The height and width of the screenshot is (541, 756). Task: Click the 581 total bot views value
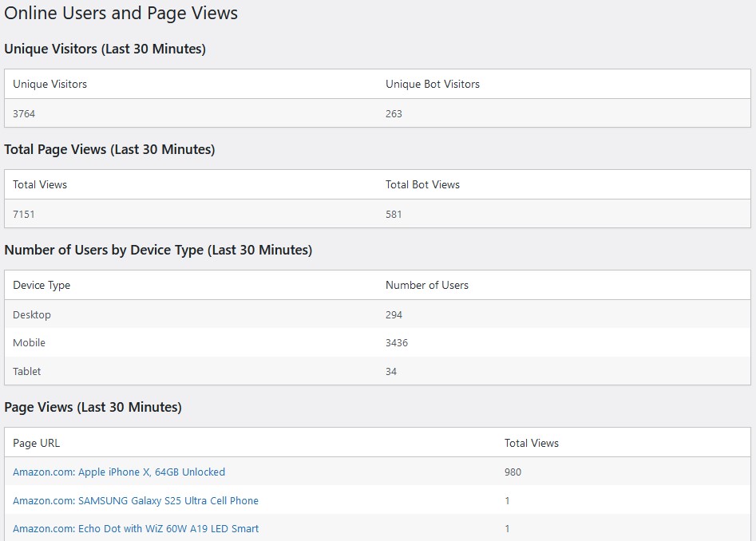point(394,214)
